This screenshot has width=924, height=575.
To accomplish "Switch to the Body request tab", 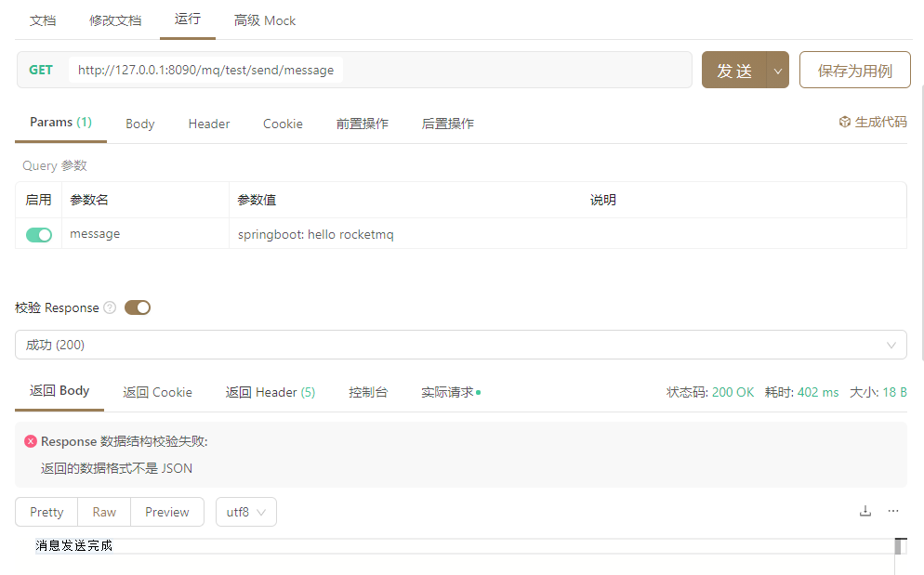I will coord(139,124).
